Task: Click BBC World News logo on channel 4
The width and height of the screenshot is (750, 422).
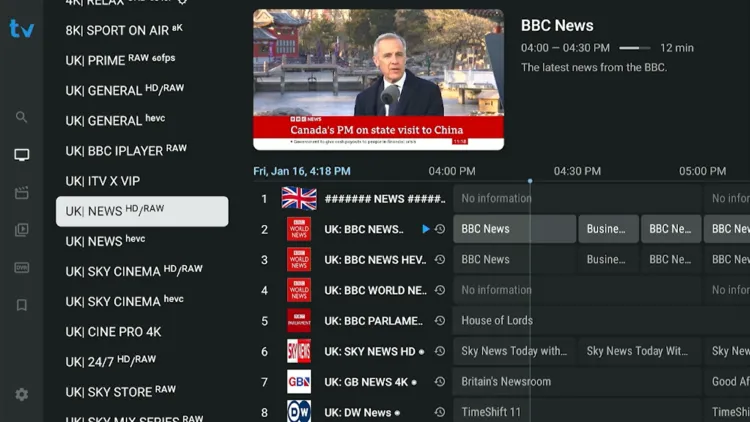Action: [299, 290]
